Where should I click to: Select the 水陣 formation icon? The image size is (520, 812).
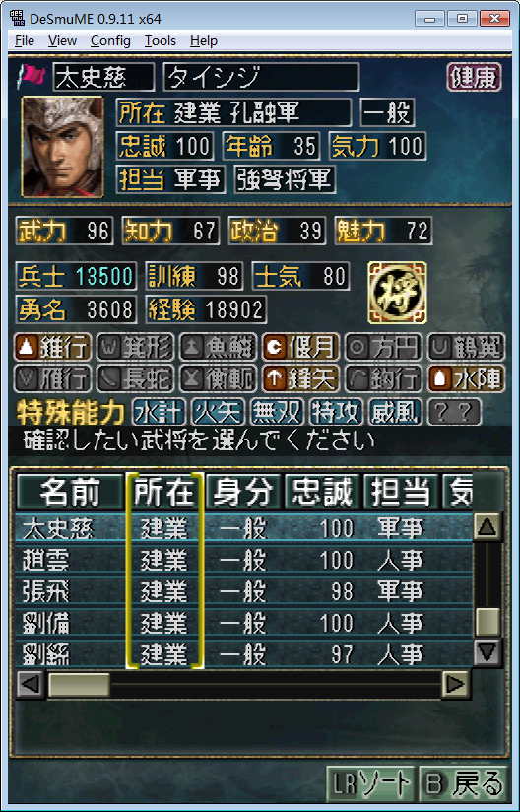coord(466,378)
